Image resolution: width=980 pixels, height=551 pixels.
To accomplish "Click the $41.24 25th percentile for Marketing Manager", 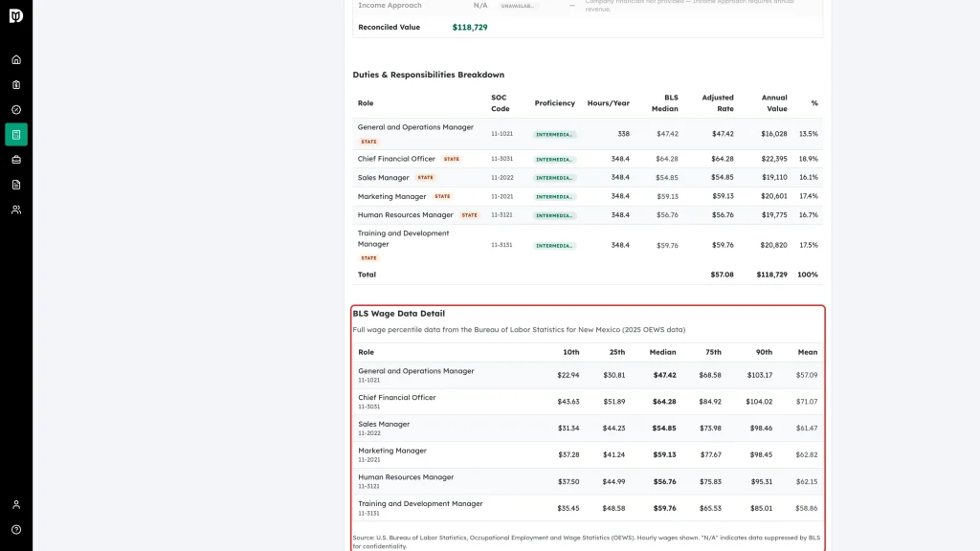I will point(613,454).
